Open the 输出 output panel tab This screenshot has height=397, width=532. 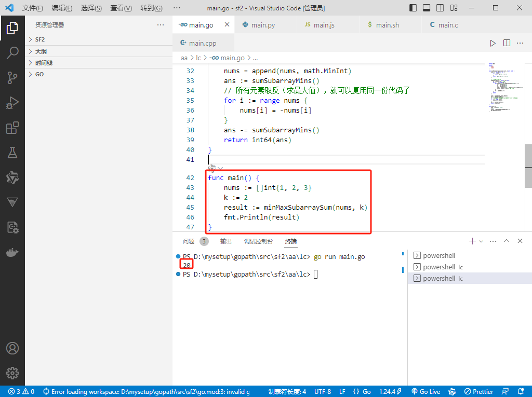click(225, 241)
